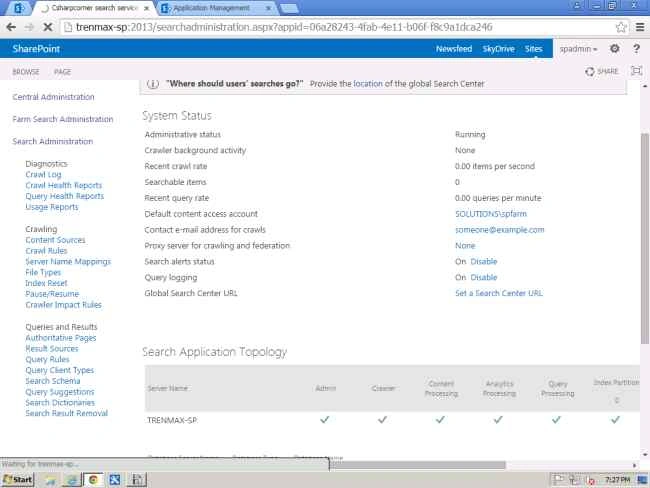
Task: Click the Admin checkmark for TRENMAX-SP
Action: (325, 420)
